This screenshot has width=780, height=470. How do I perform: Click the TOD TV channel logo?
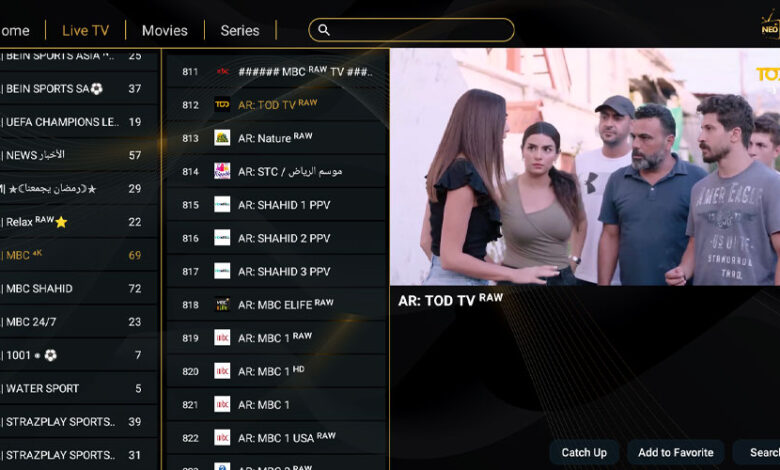[222, 104]
